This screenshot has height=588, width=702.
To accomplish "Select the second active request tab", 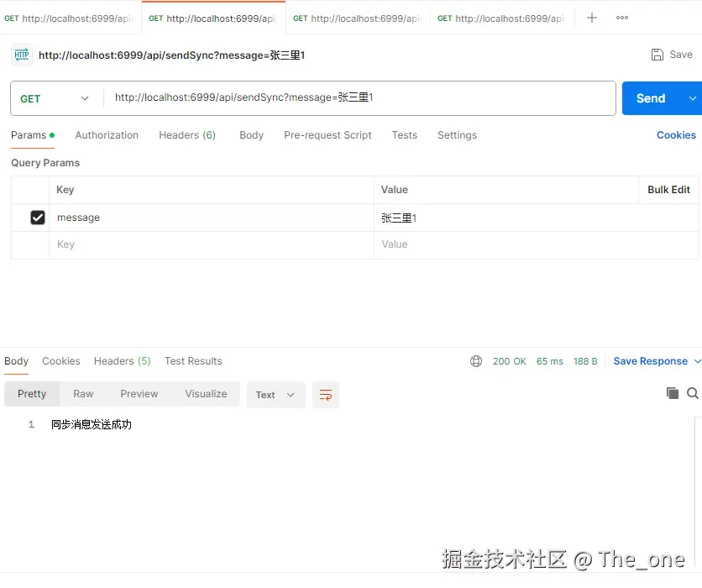I will tap(213, 18).
